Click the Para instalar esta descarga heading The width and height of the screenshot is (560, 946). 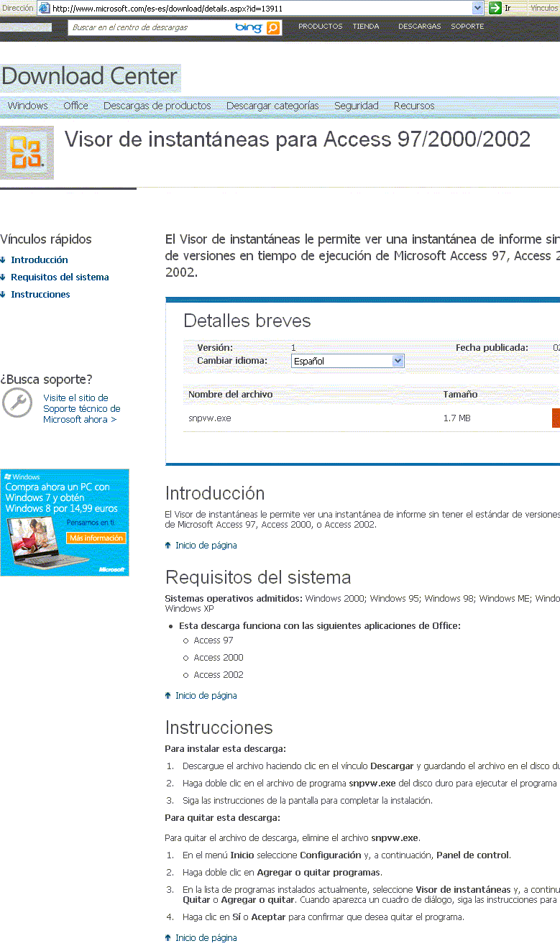click(225, 749)
